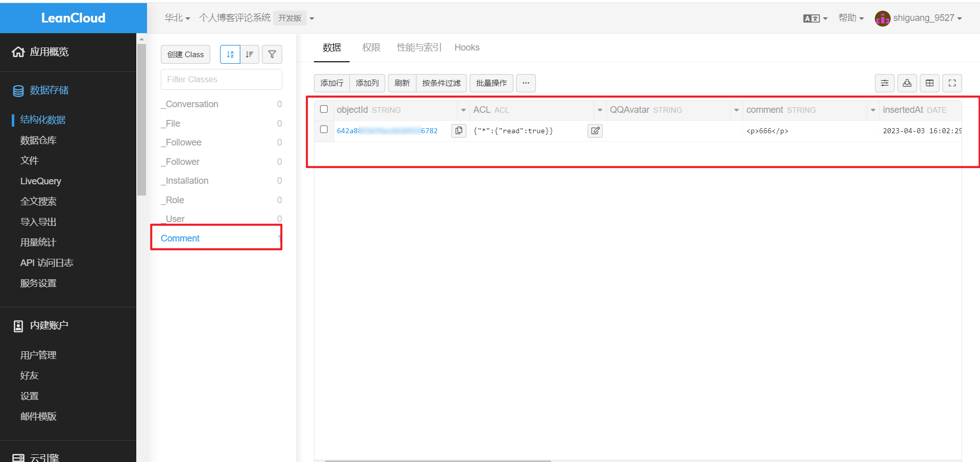Open 文件 in the sidebar
This screenshot has width=980, height=462.
coord(30,161)
